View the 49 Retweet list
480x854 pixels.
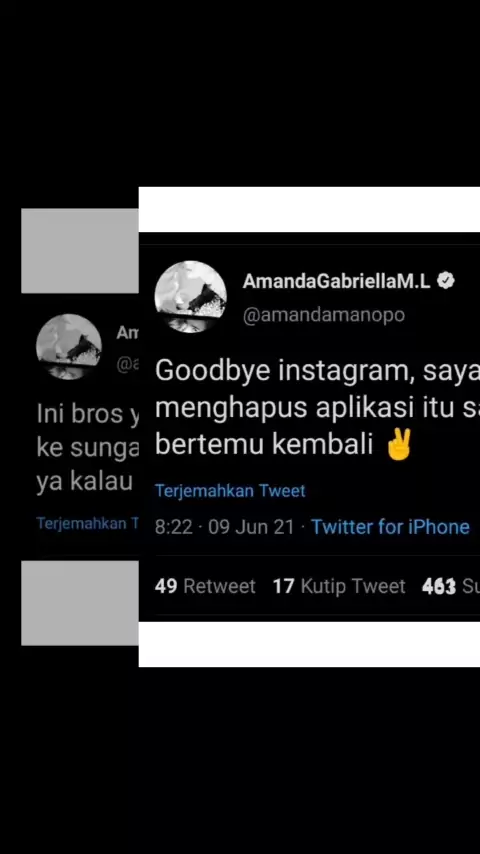[205, 586]
